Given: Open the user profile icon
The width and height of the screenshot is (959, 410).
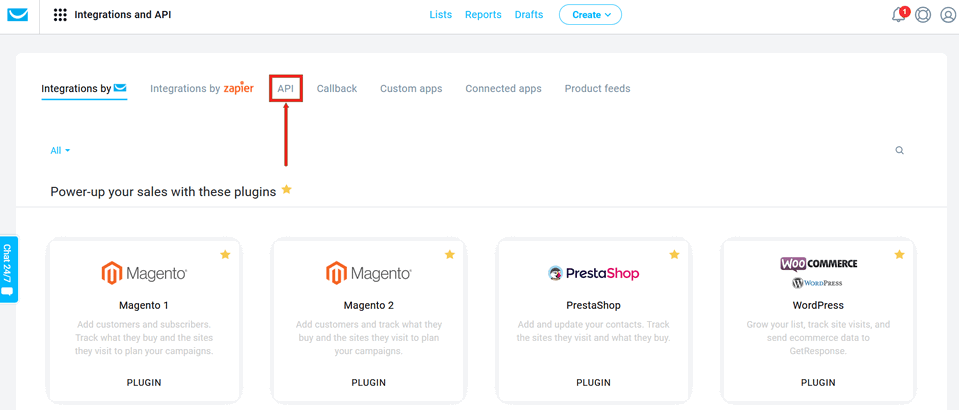Looking at the screenshot, I should [x=947, y=15].
